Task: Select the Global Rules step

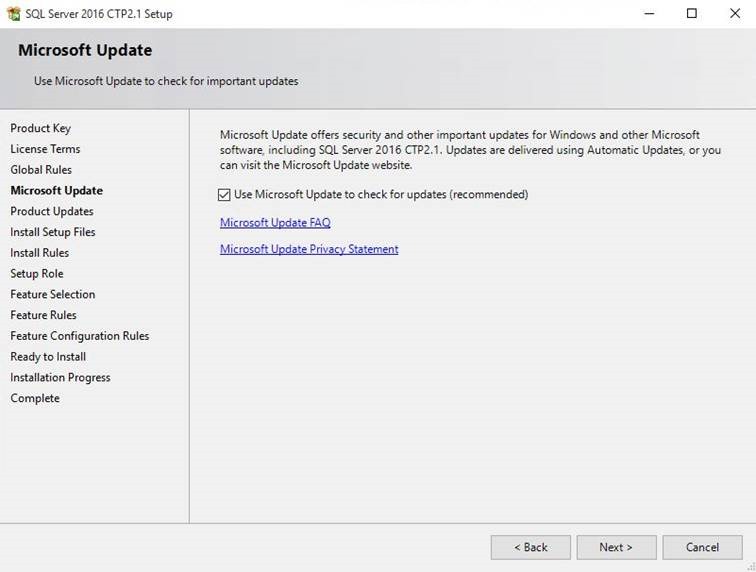Action: point(41,170)
